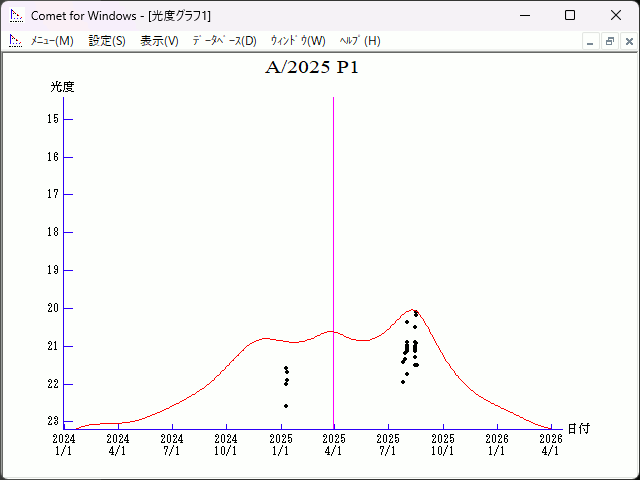Expand the ﾃﾞｰﾀﾍﾞｰｽ(D) database menu
The height and width of the screenshot is (480, 640).
point(224,41)
